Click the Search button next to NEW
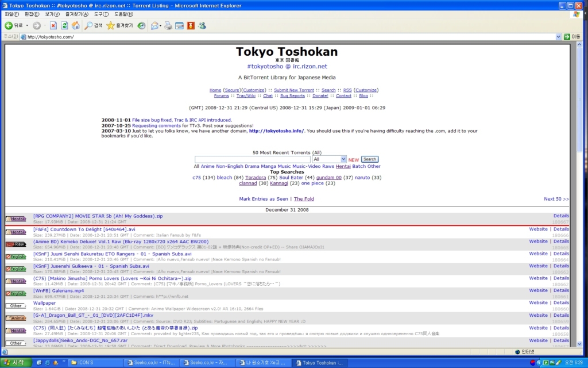Screen dimensions: 588x368 pyautogui.click(x=370, y=159)
